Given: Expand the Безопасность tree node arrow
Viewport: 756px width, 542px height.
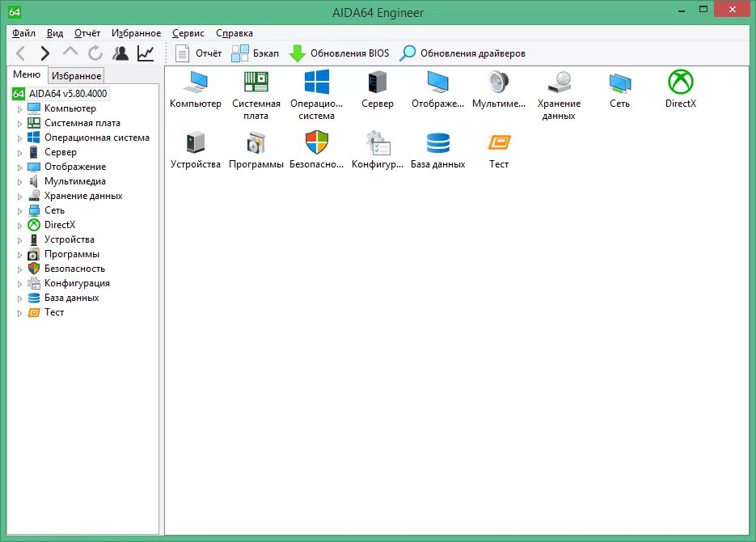Looking at the screenshot, I should click(19, 269).
